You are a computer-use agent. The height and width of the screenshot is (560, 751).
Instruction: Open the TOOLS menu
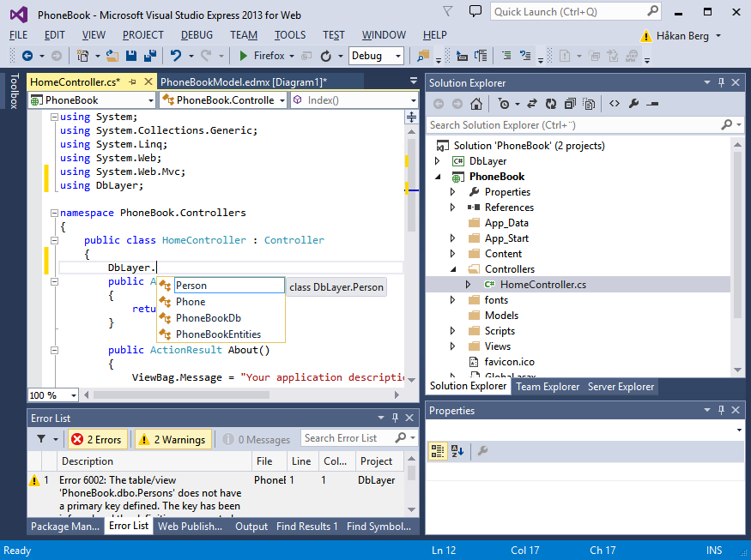(290, 35)
